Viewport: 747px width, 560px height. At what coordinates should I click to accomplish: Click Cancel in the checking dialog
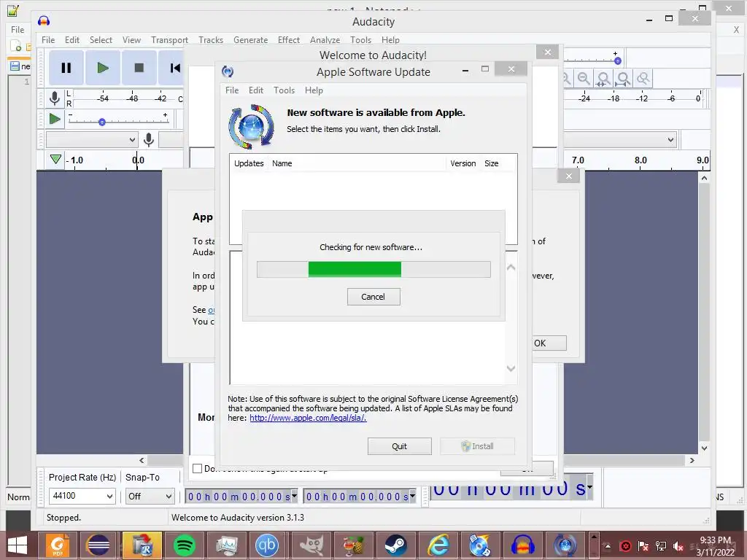click(x=373, y=297)
